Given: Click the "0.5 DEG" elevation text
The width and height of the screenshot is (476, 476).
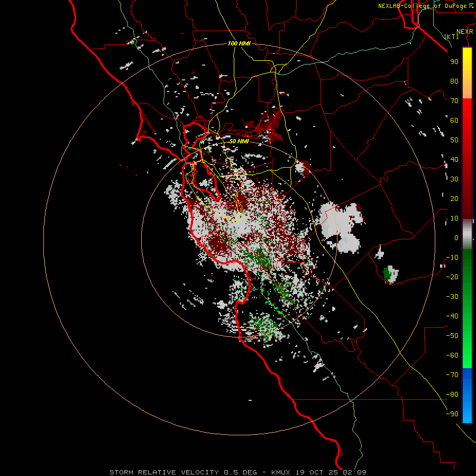Looking at the screenshot, I should (x=241, y=472).
